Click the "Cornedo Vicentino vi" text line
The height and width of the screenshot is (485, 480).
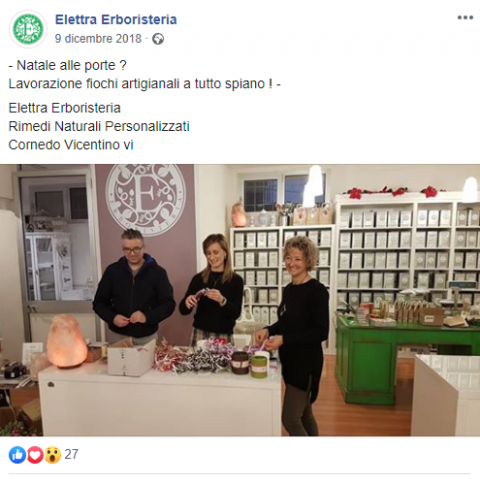click(71, 145)
